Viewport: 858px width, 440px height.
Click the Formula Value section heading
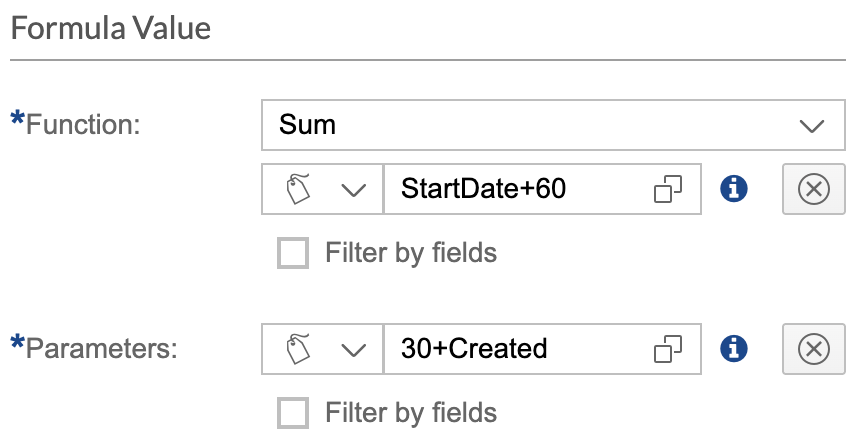coord(111,28)
